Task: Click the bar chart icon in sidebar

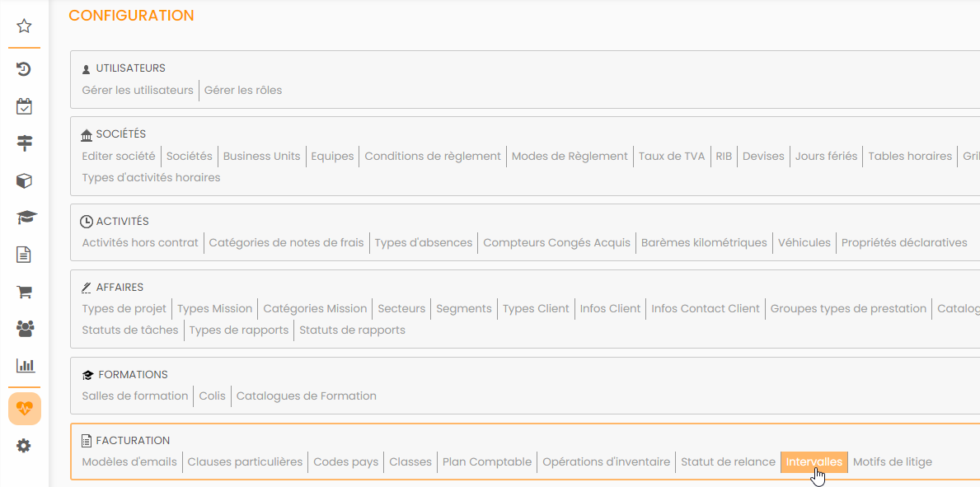Action: point(25,365)
